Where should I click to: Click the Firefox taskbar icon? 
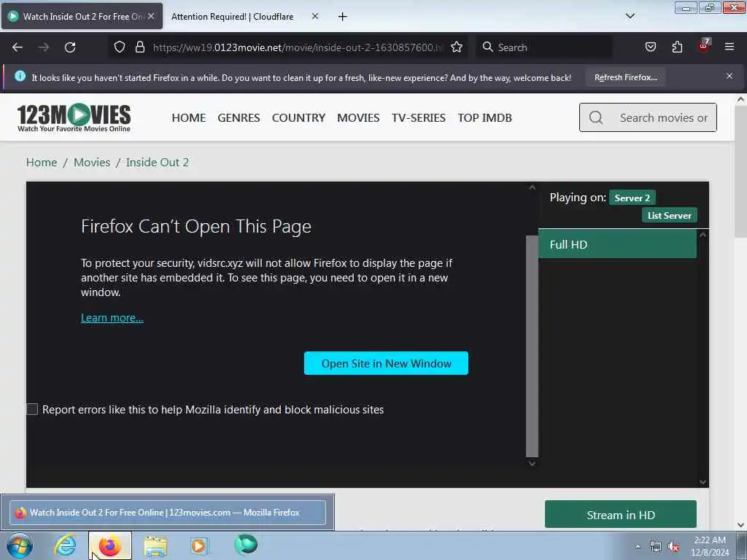(x=109, y=545)
